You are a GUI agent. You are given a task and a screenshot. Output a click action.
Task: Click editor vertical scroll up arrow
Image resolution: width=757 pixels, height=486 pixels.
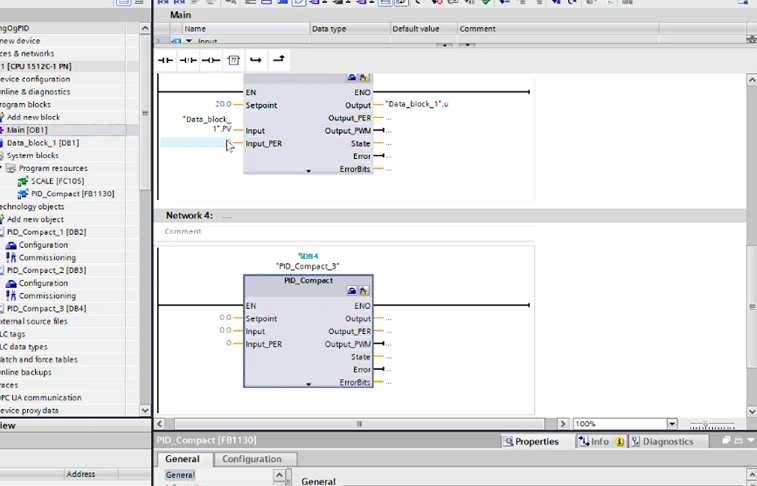[752, 80]
